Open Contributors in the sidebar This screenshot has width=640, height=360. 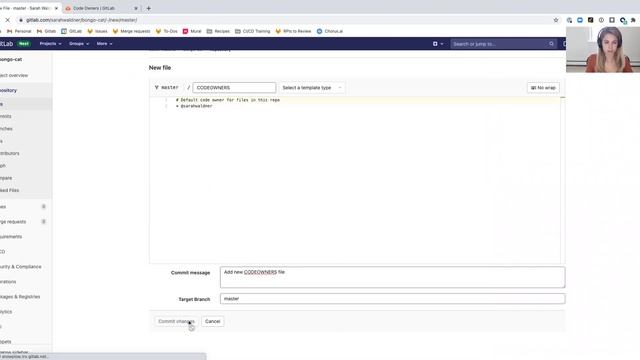point(9,153)
